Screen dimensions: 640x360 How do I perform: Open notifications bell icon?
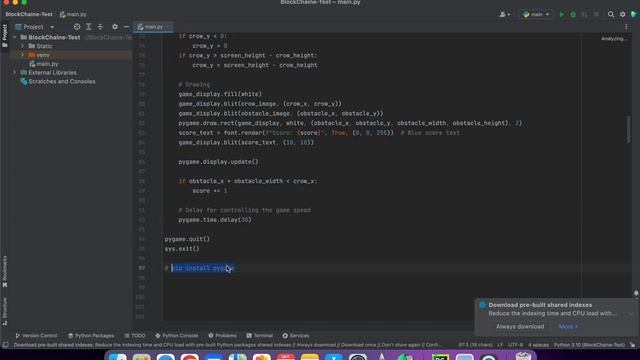[x=636, y=293]
